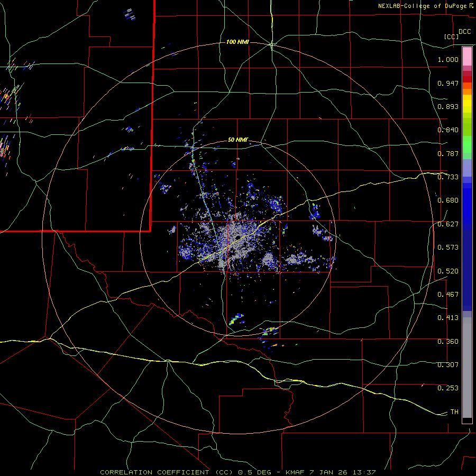Click the 0.893 legend value

448,106
